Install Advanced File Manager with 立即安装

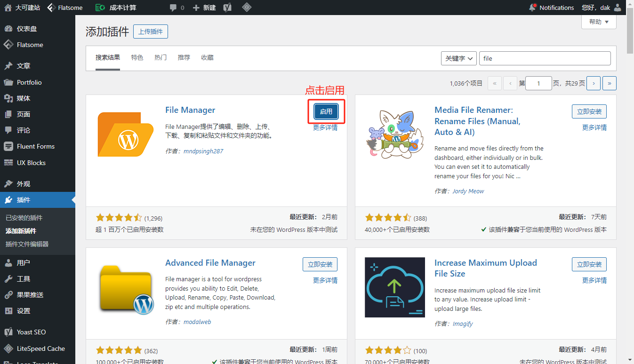click(x=320, y=264)
